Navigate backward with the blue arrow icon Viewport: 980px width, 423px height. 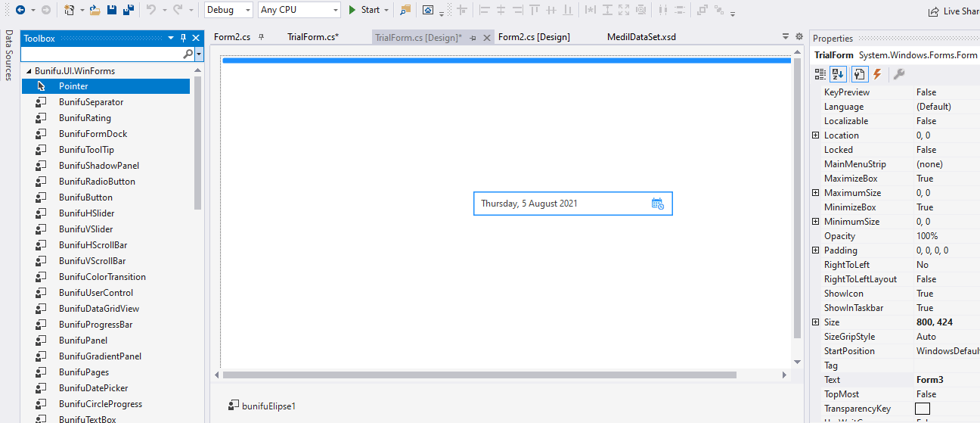point(20,10)
